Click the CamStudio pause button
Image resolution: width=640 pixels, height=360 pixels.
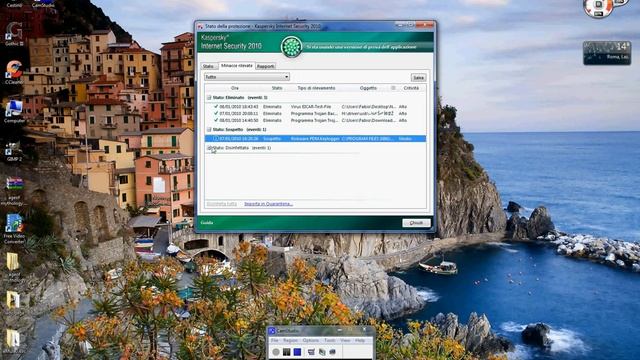[x=287, y=351]
